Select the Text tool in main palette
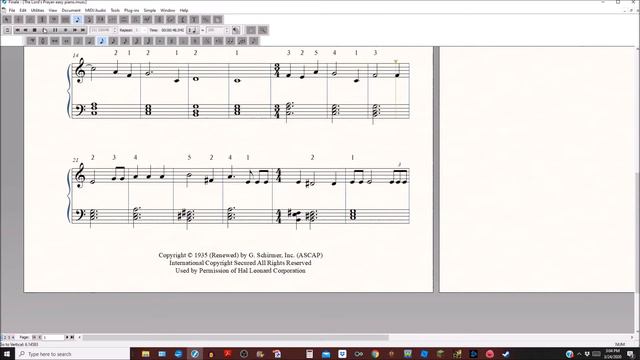The width and height of the screenshot is (640, 360). point(194,20)
